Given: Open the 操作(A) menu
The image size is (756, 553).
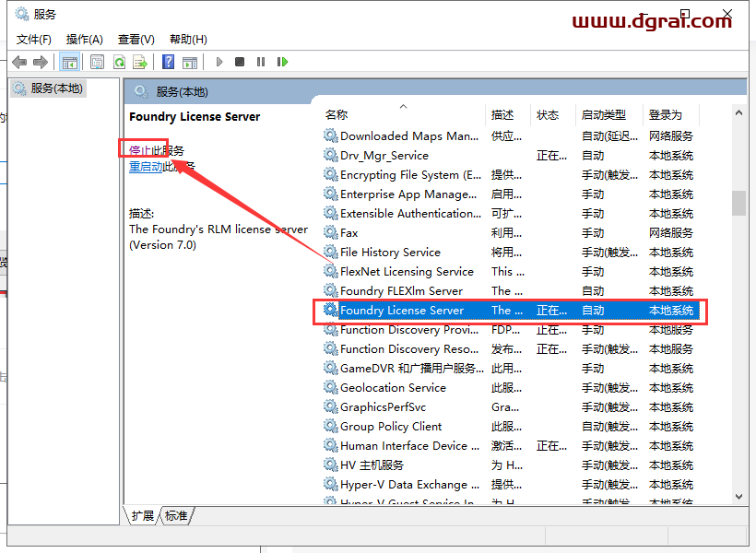Looking at the screenshot, I should [x=85, y=40].
